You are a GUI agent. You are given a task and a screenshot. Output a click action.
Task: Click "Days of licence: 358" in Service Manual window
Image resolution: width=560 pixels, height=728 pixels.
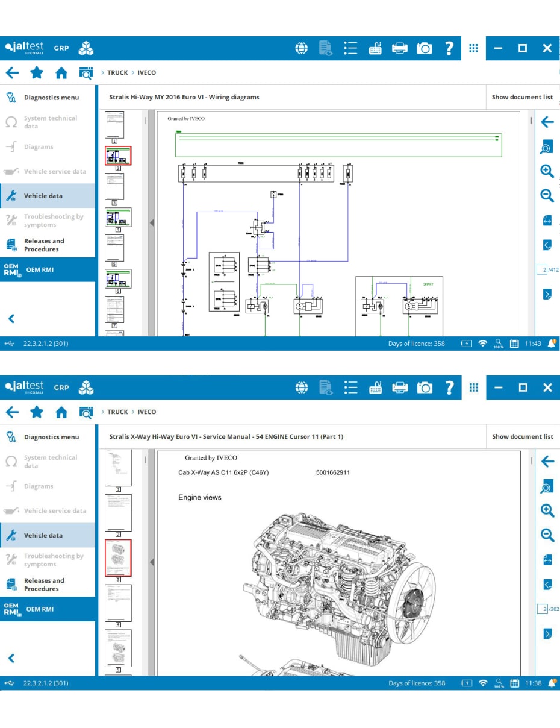417,683
